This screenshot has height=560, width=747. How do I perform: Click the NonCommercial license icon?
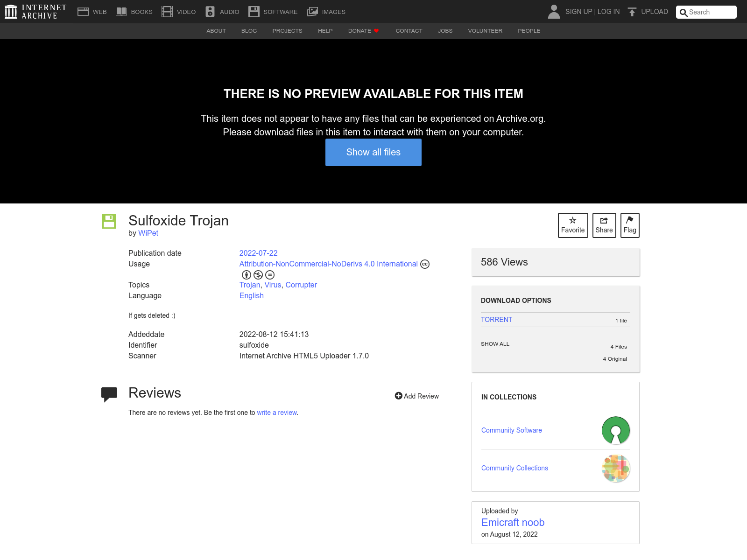[x=258, y=275]
